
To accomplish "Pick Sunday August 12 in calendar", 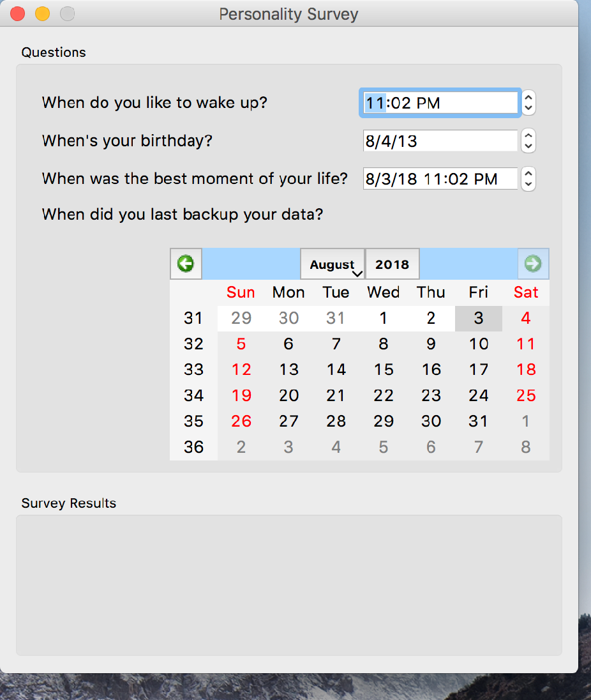I will (241, 370).
